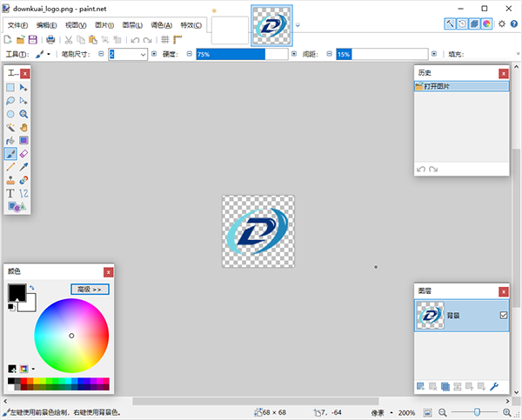Activate the Text tool
This screenshot has width=522, height=420.
[x=10, y=193]
